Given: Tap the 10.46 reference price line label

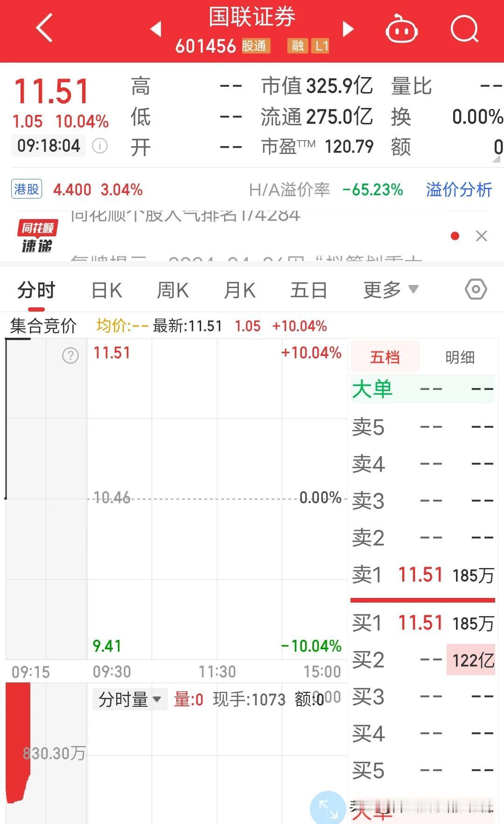Looking at the screenshot, I should pyautogui.click(x=112, y=497).
